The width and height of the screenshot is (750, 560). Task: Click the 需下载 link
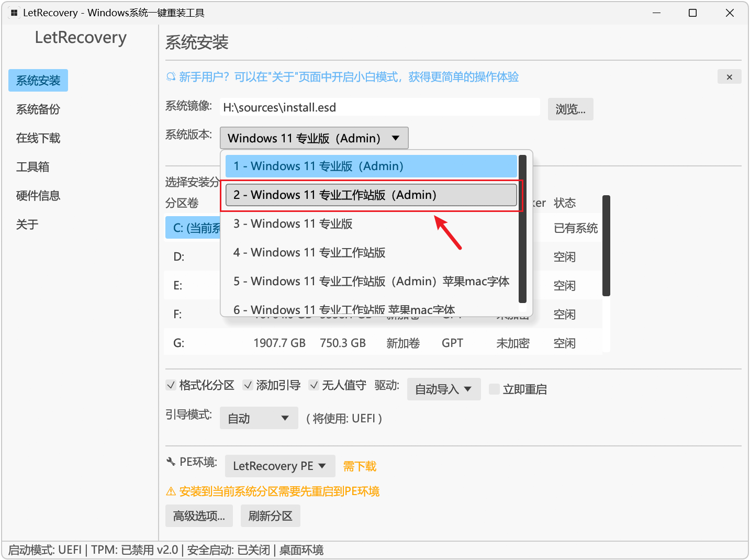pyautogui.click(x=360, y=466)
